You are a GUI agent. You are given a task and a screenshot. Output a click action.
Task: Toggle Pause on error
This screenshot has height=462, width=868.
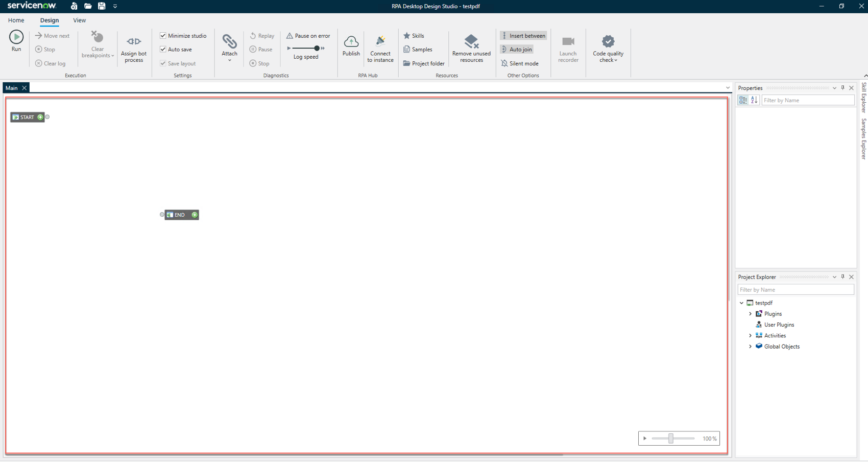(308, 36)
